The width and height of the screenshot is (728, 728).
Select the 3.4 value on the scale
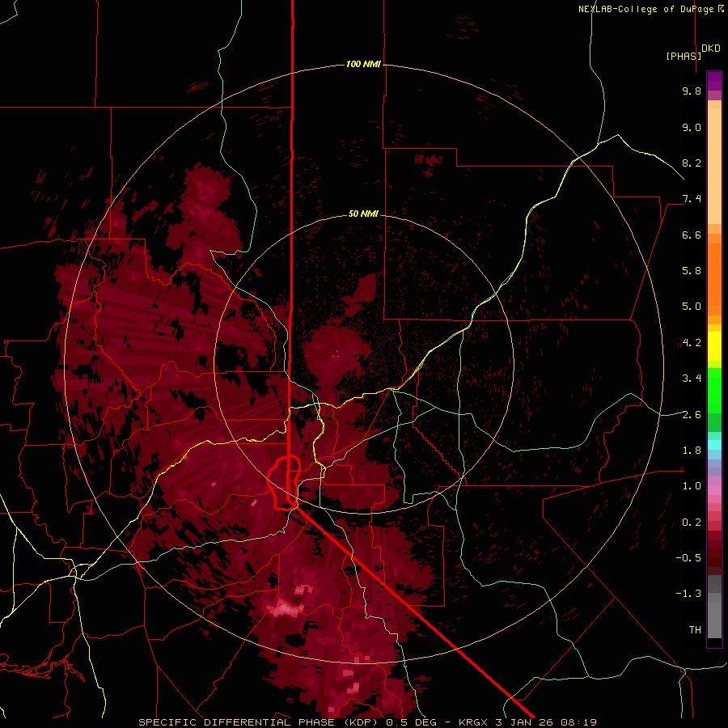692,379
